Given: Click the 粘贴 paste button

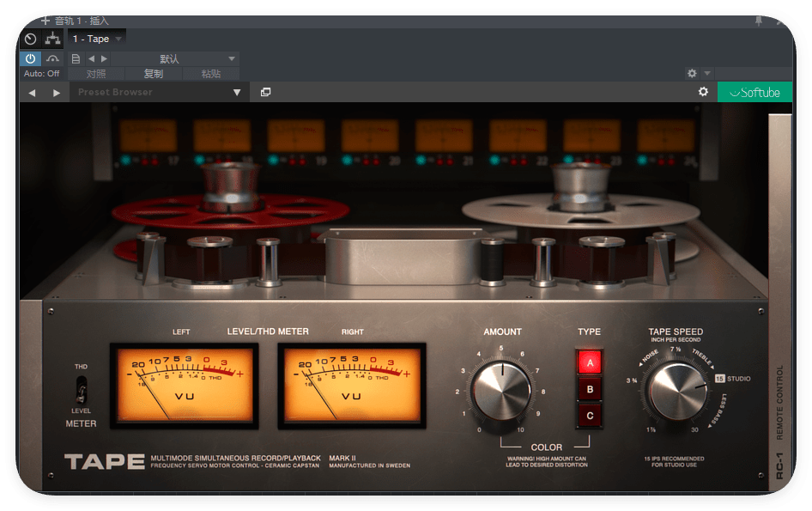Looking at the screenshot, I should pyautogui.click(x=211, y=74).
